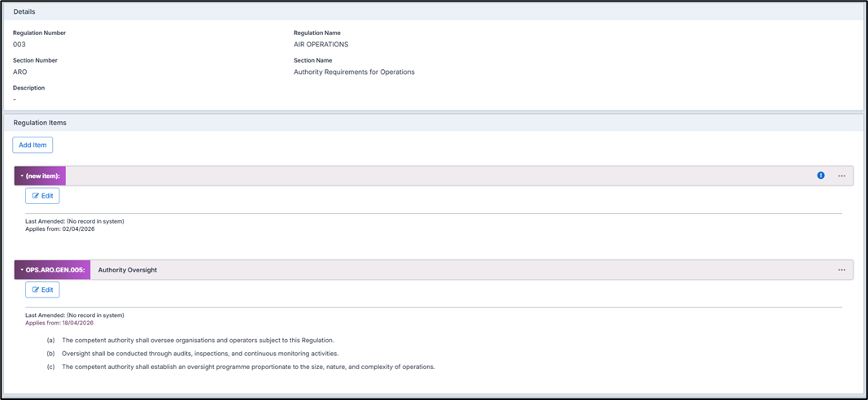Click Authority Requirements for Operations text
The width and height of the screenshot is (868, 400).
(355, 72)
